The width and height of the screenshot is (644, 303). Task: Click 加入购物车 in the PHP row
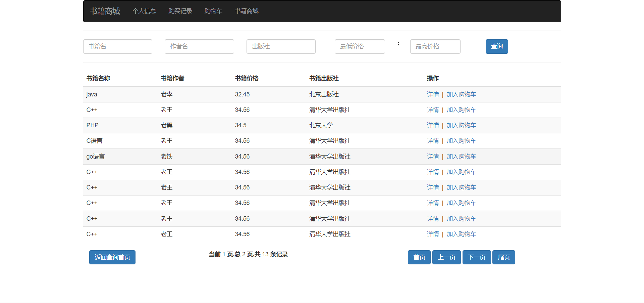[461, 125]
